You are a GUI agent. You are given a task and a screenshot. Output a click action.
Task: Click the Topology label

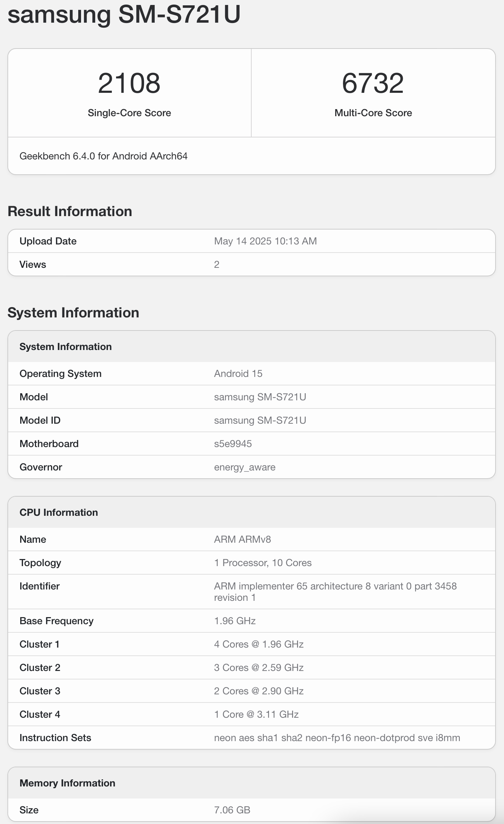[40, 563]
